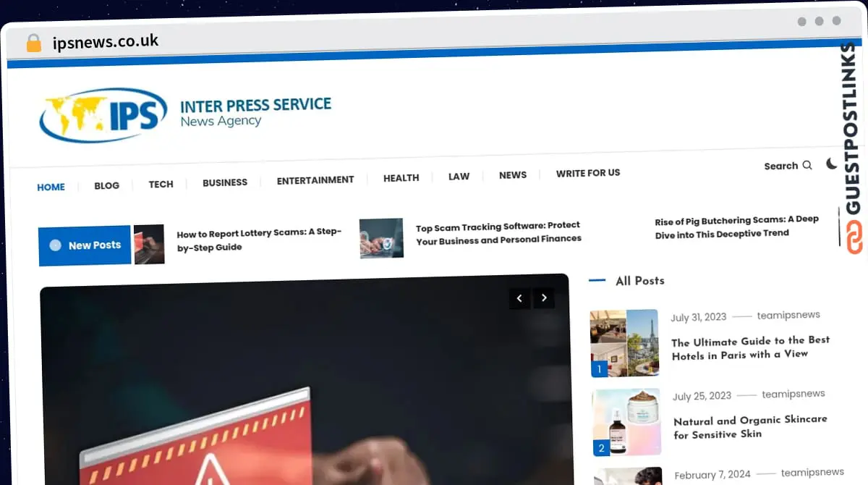Click the 'July 31, 2023' date

coord(698,317)
